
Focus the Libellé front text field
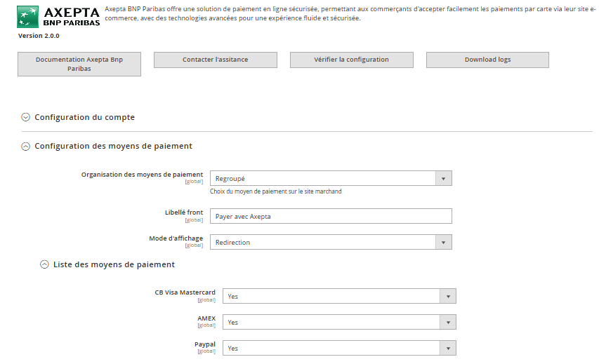[331, 217]
